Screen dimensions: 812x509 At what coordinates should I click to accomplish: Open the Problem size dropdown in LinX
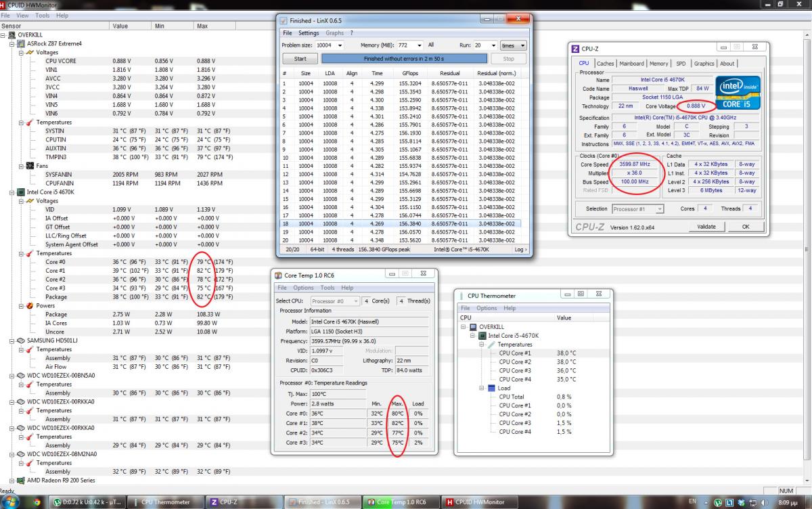pos(339,45)
